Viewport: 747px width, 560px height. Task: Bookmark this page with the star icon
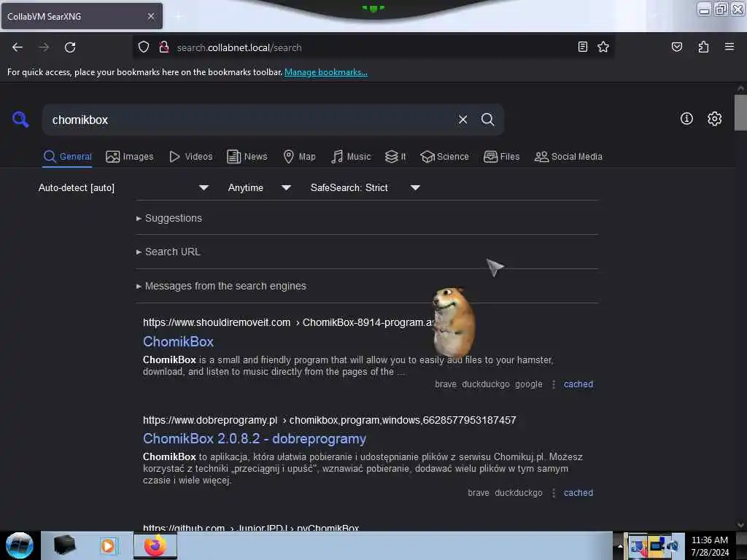pos(603,47)
